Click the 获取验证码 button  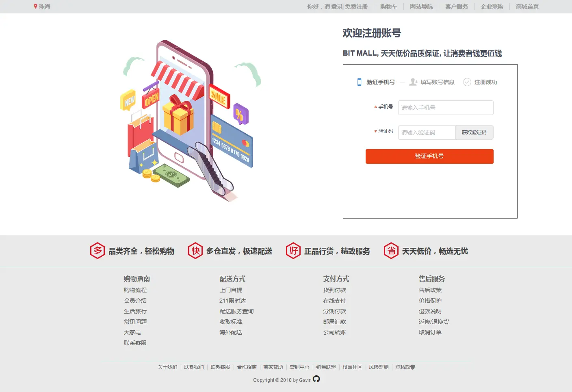[x=474, y=132]
